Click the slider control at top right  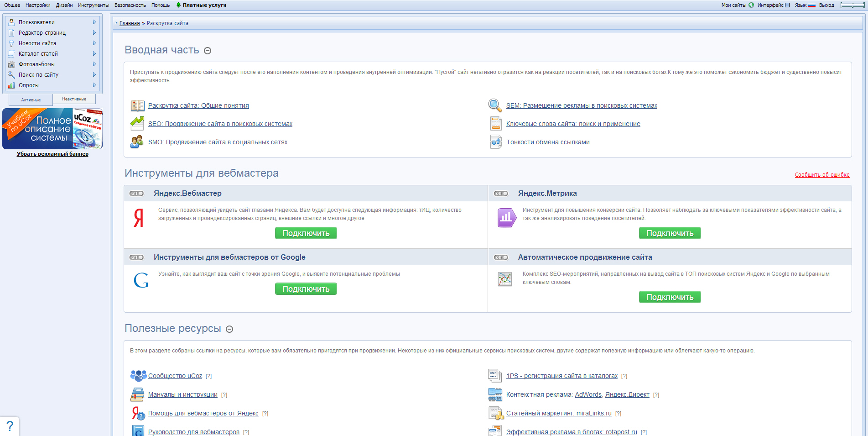(852, 5)
